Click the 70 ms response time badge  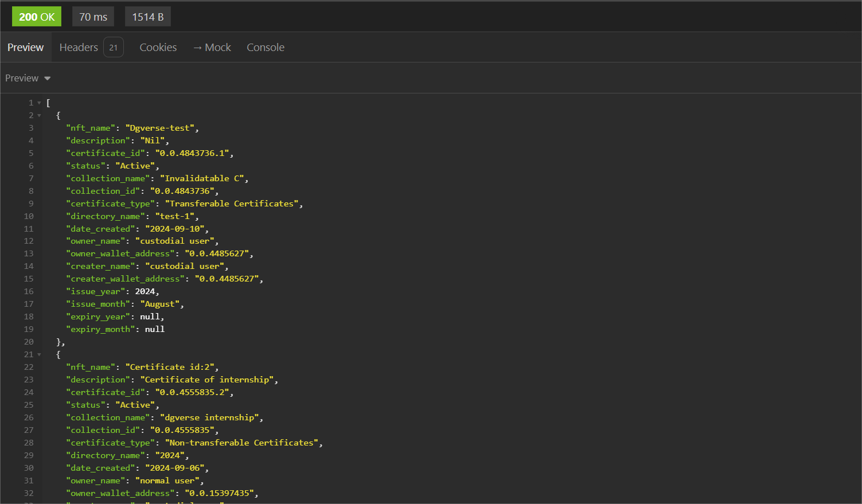pos(92,16)
